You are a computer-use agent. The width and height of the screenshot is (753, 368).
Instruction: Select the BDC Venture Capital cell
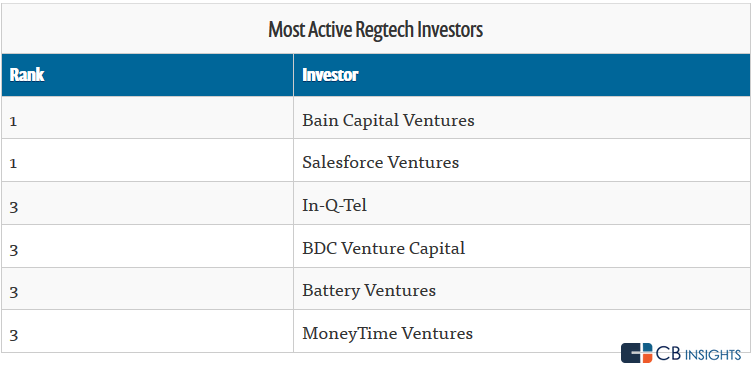pyautogui.click(x=522, y=246)
